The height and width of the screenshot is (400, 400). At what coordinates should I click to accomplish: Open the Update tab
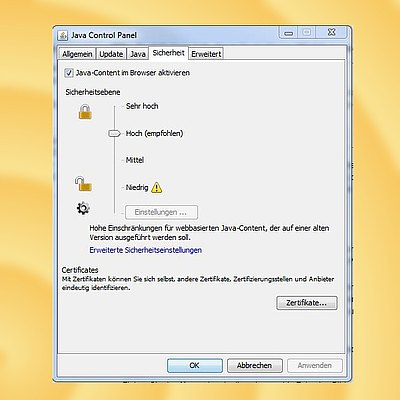tap(111, 54)
